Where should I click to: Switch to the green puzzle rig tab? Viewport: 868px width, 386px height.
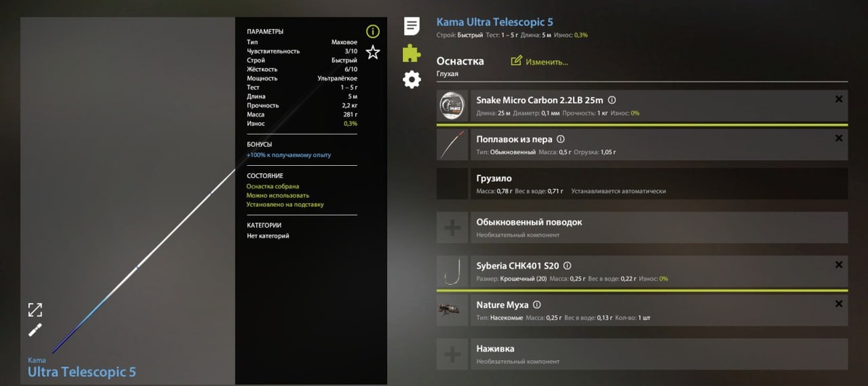412,53
